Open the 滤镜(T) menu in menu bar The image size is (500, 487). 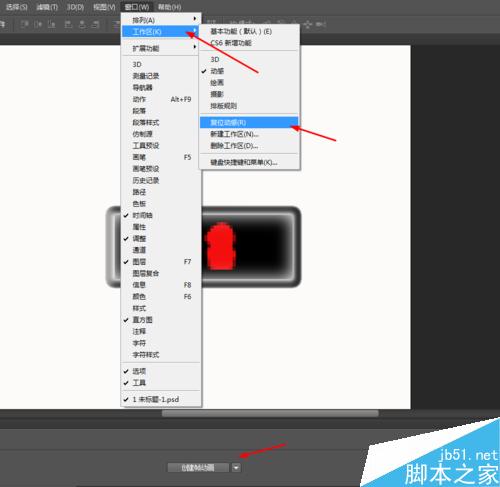[x=47, y=7]
